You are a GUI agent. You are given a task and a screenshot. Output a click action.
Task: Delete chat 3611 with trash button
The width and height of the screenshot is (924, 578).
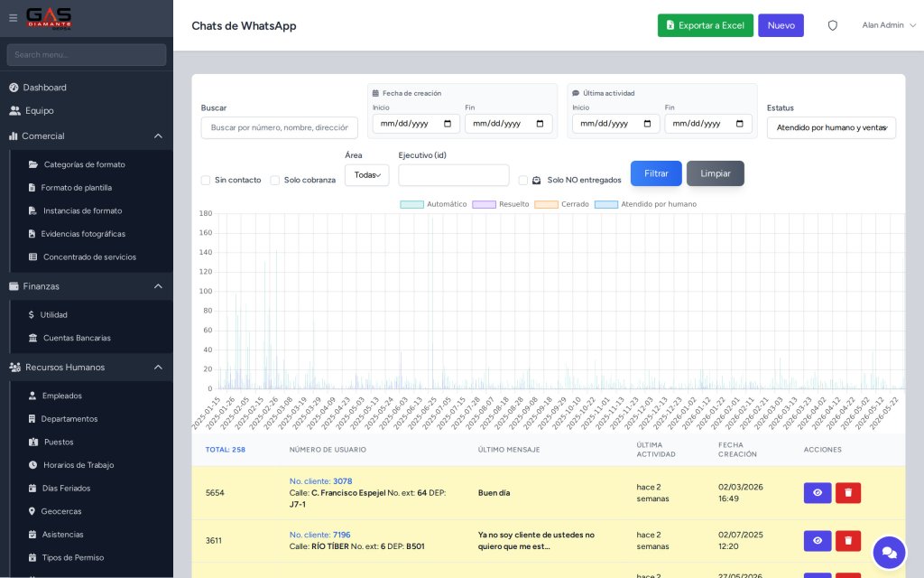848,540
